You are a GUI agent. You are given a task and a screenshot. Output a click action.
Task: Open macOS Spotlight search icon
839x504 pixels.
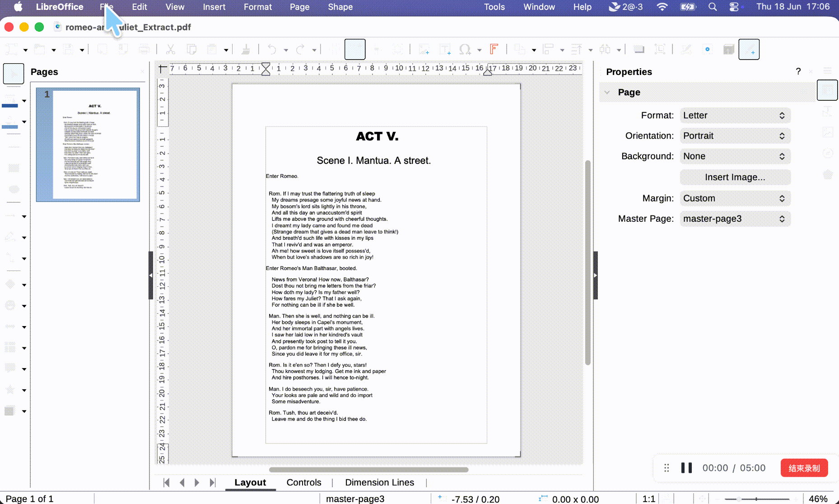coord(713,7)
